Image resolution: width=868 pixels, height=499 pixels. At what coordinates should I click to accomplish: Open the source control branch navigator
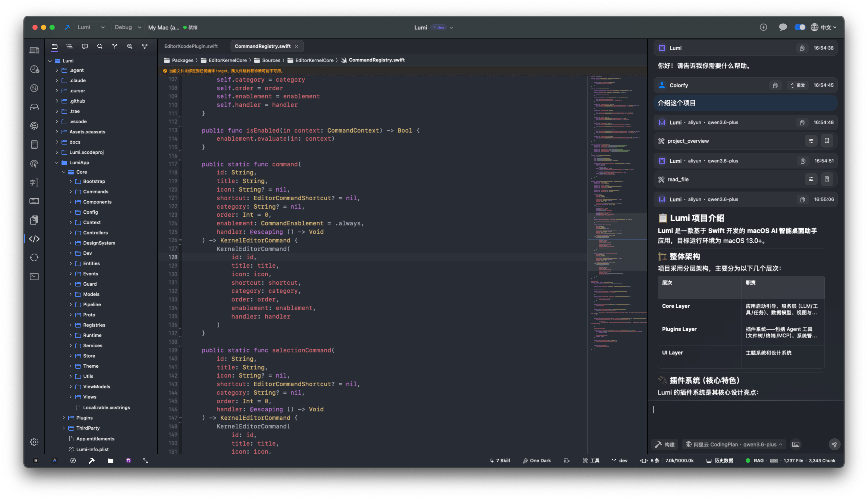tap(115, 46)
